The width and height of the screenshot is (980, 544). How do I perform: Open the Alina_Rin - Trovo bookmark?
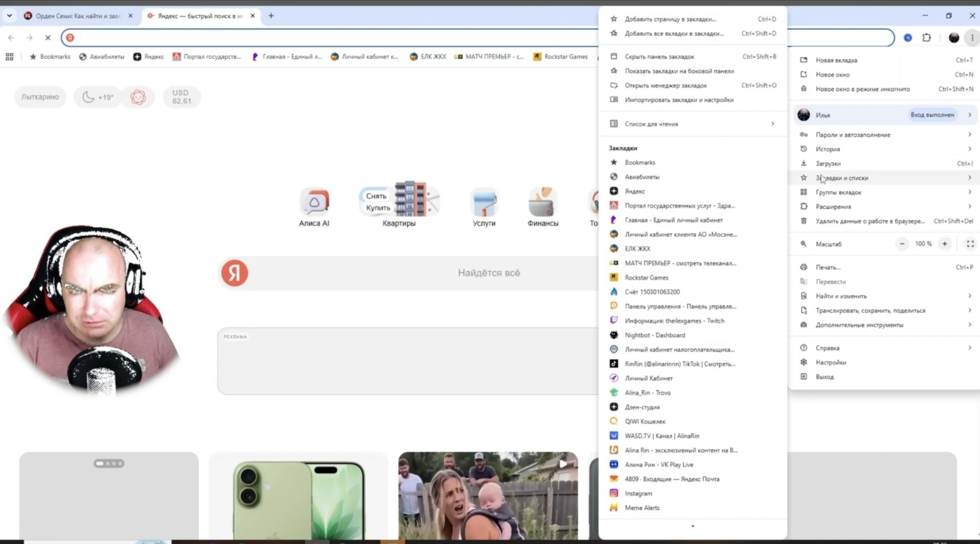click(692, 393)
